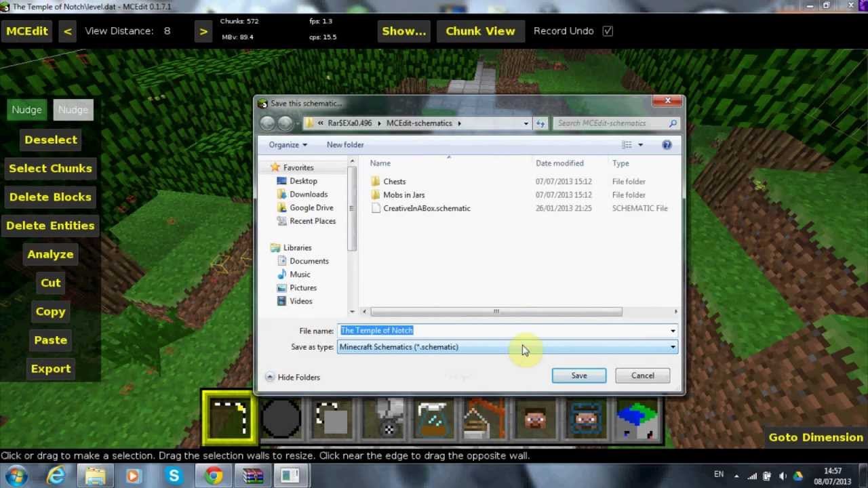The width and height of the screenshot is (868, 488).
Task: Open Skype from the taskbar
Action: [x=174, y=476]
